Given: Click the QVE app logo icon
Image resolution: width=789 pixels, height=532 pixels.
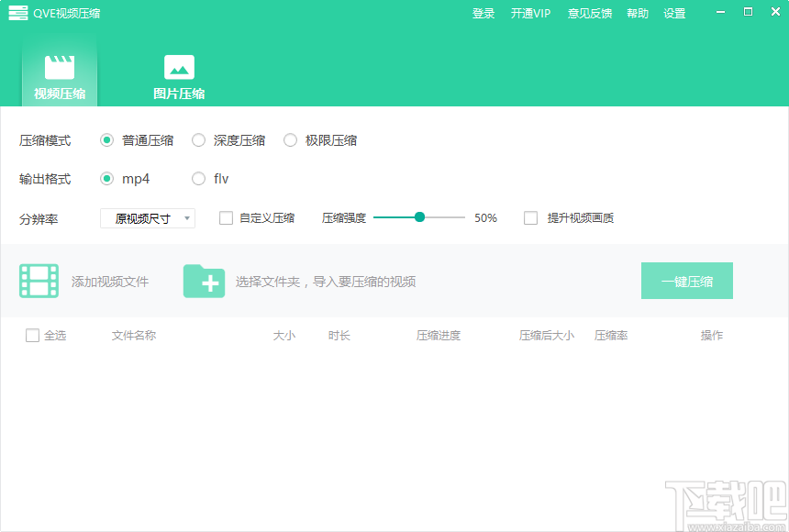Looking at the screenshot, I should click(17, 13).
